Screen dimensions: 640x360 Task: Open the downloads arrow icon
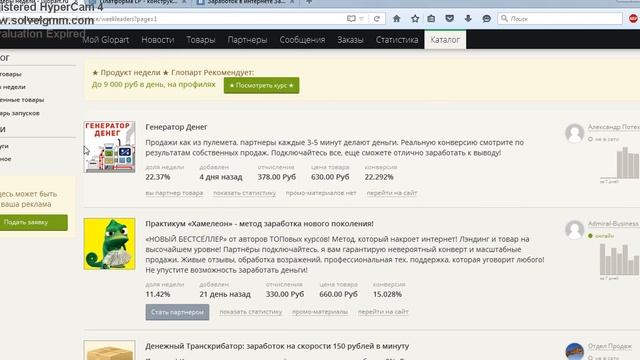point(468,19)
